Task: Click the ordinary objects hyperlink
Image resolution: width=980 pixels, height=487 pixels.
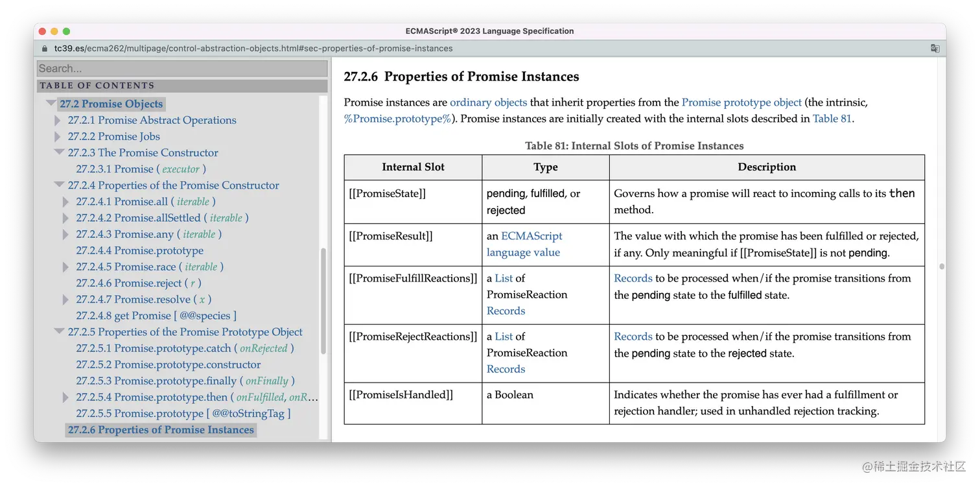Action: click(488, 102)
